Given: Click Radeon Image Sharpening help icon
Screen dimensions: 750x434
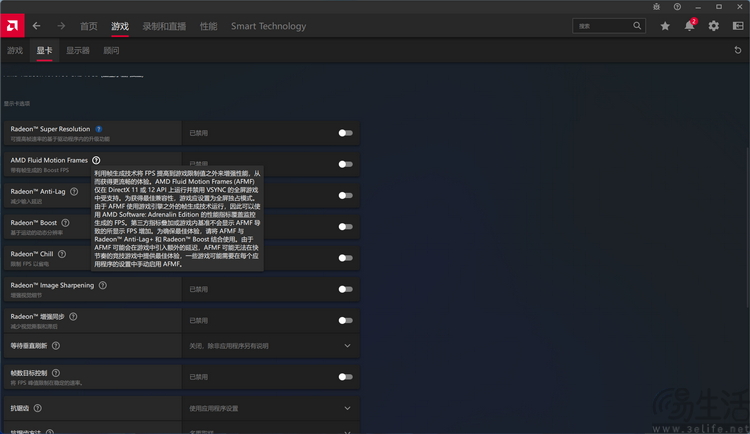Looking at the screenshot, I should click(103, 285).
